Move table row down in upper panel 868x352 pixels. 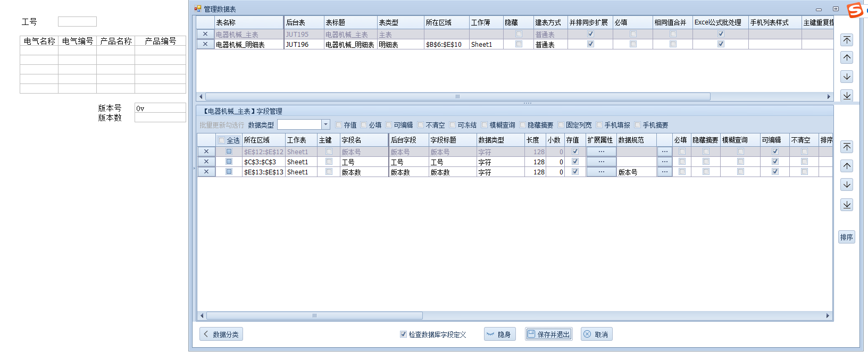pyautogui.click(x=847, y=77)
